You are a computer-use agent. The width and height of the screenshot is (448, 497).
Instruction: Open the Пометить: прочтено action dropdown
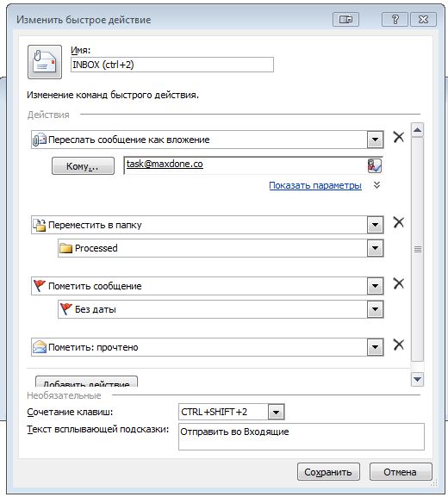point(375,347)
